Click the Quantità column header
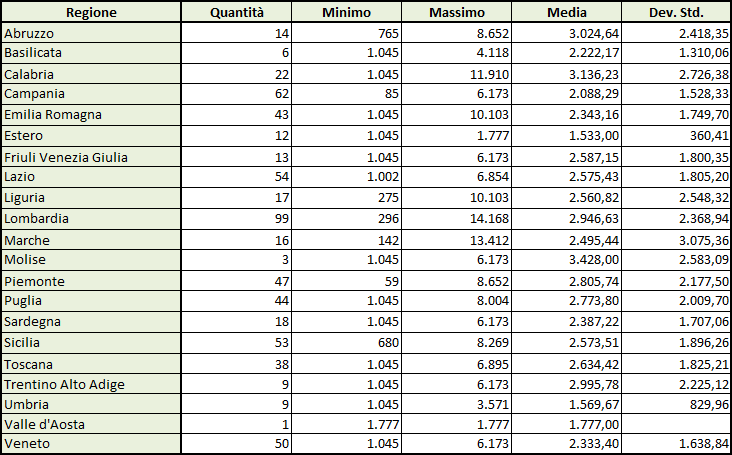 click(x=236, y=12)
